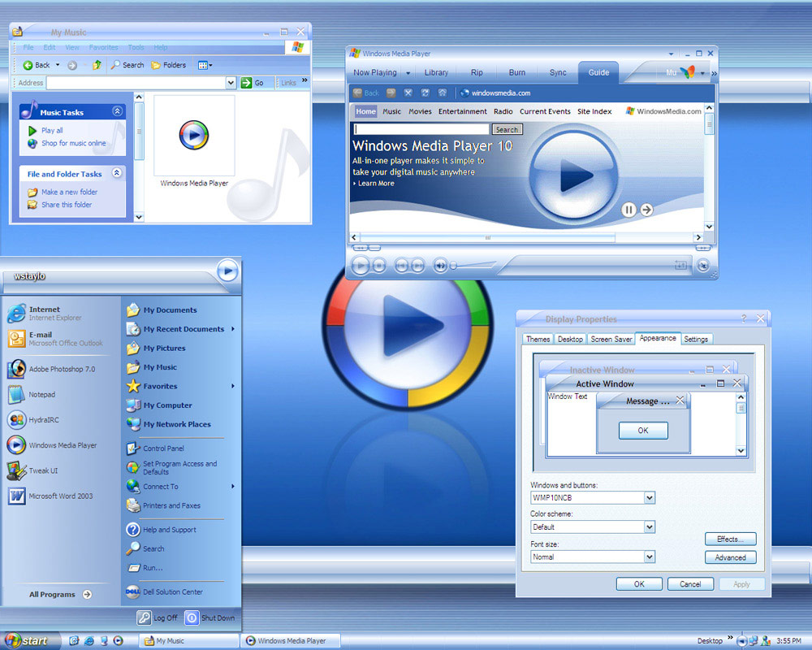Click the Start button on taskbar
Image resolution: width=812 pixels, height=650 pixels.
pyautogui.click(x=31, y=641)
